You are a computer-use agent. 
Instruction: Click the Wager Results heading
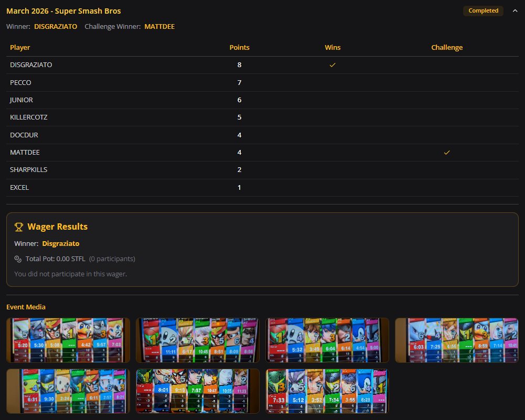point(57,227)
